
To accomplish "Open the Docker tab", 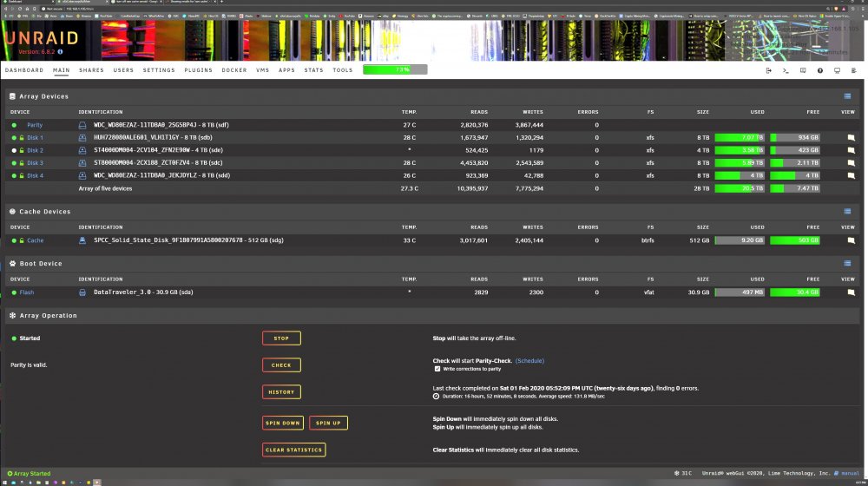I will pyautogui.click(x=234, y=70).
